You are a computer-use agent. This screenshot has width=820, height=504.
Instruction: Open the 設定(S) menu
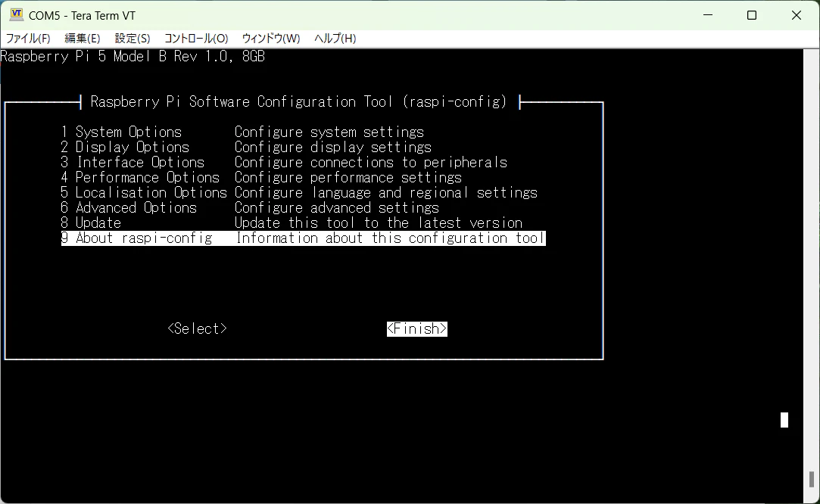133,38
